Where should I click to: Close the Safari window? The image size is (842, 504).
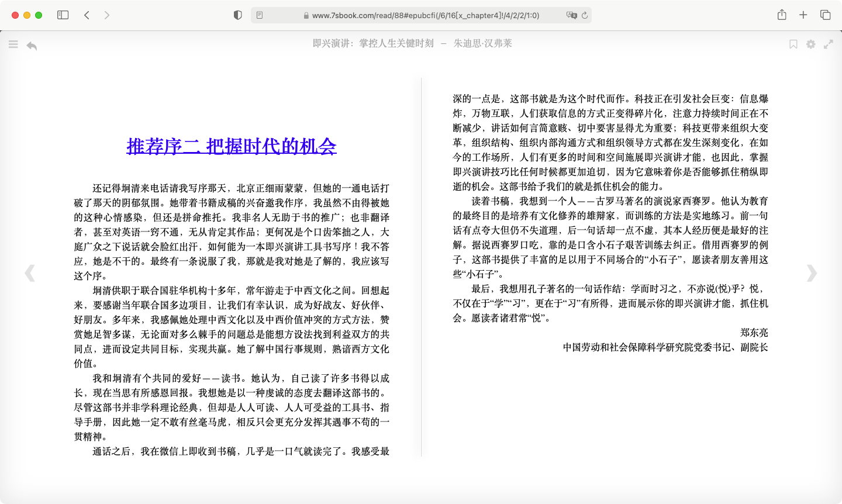[x=15, y=15]
